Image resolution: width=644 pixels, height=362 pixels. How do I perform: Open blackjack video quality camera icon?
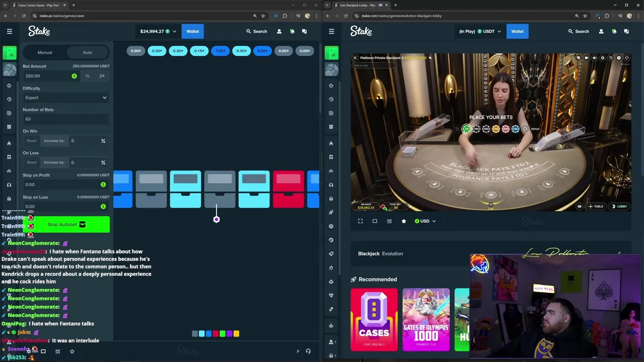[587, 58]
